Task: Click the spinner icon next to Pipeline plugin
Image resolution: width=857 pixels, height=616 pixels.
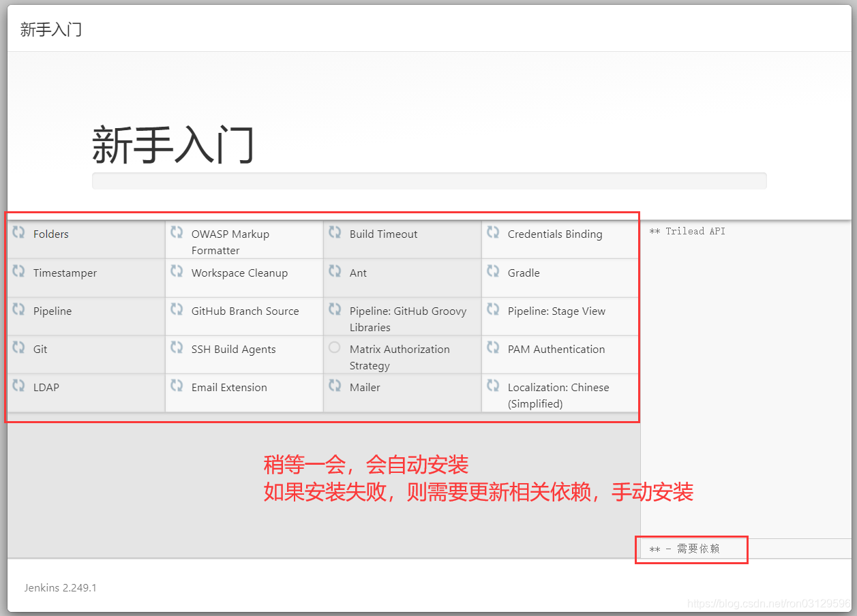Action: tap(18, 309)
